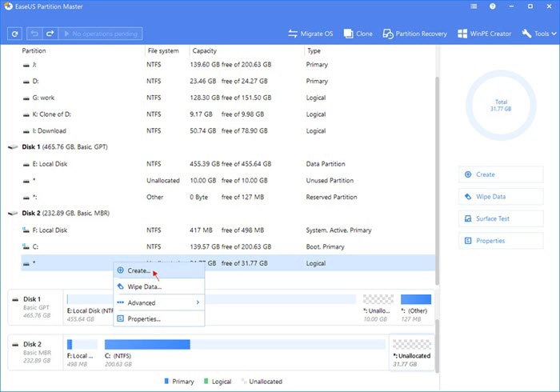Click the Disk 2 drive icon in list
The image size is (560, 392).
13,213
